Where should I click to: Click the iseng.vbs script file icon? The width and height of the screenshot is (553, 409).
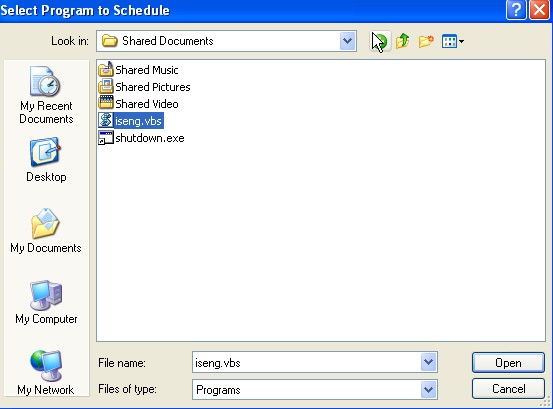106,121
